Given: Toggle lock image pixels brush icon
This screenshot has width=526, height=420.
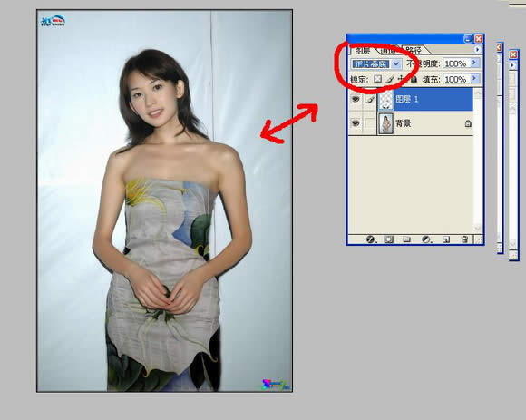Looking at the screenshot, I should [389, 79].
